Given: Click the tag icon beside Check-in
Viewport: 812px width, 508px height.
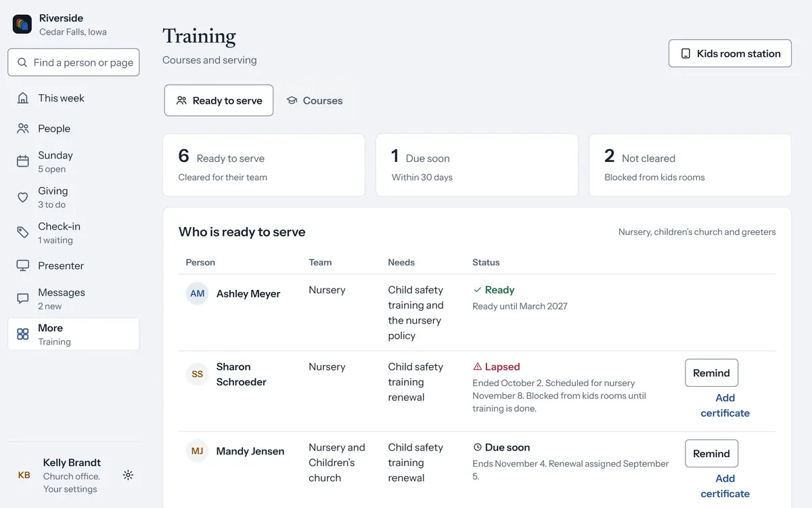Looking at the screenshot, I should [x=23, y=232].
